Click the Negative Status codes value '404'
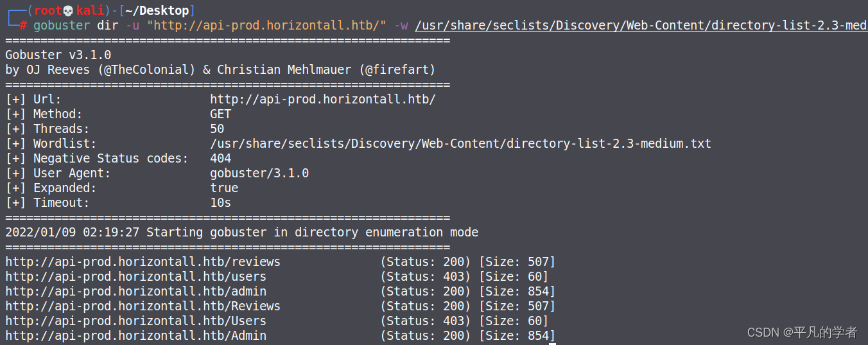Screen dimensions: 868x345 221,159
